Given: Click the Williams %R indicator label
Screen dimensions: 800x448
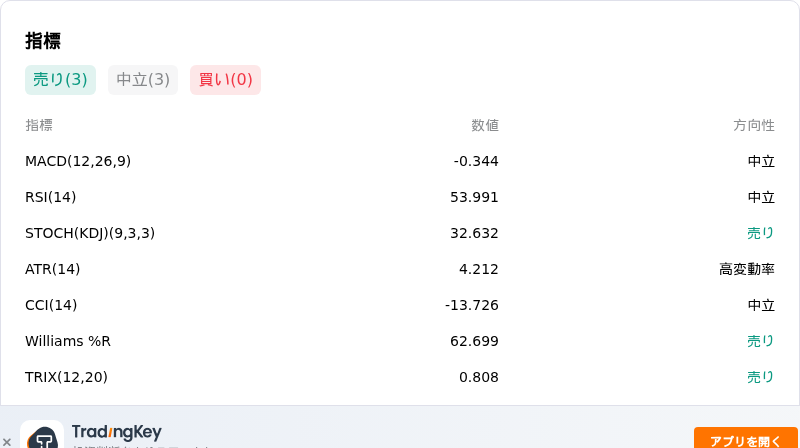Looking at the screenshot, I should point(68,341).
